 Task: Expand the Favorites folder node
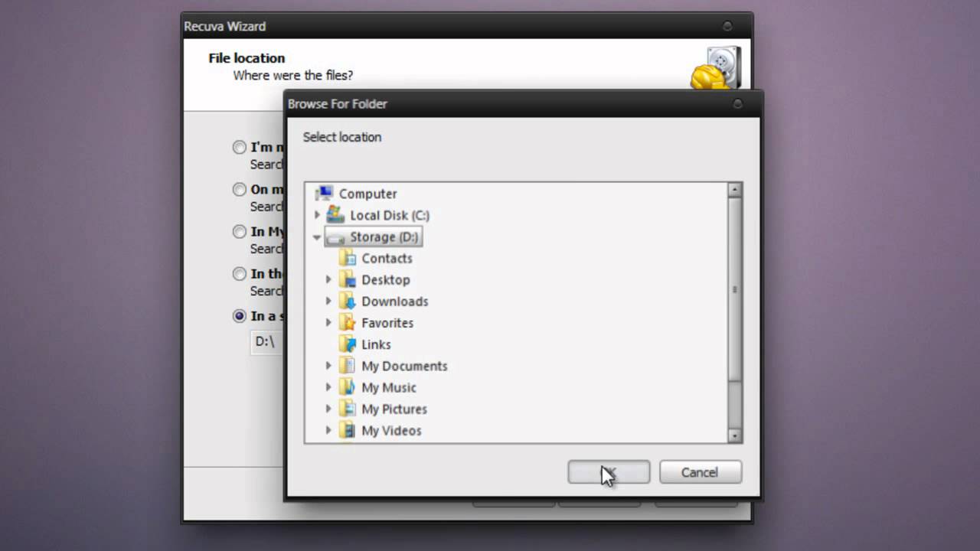tap(329, 322)
